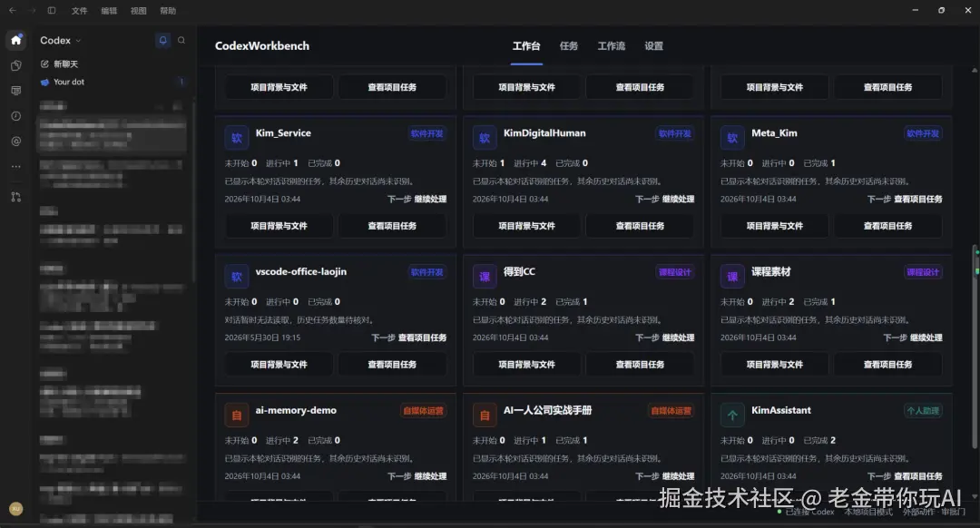Click the main content vertical scrollbar
This screenshot has height=528, width=980.
(x=975, y=347)
